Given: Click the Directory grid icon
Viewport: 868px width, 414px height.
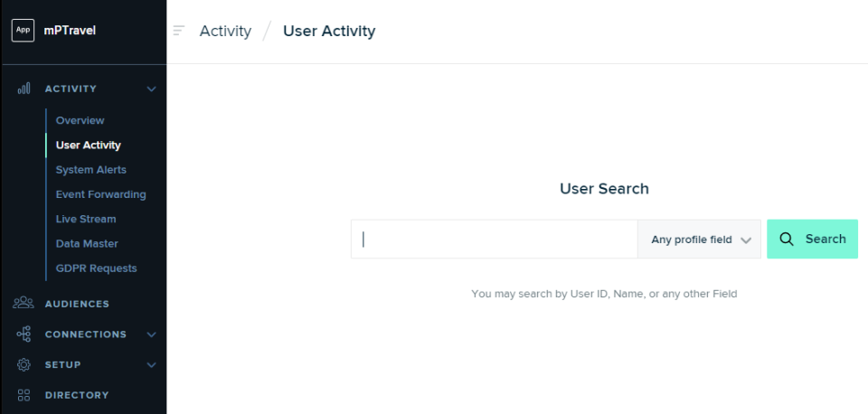Looking at the screenshot, I should point(24,395).
